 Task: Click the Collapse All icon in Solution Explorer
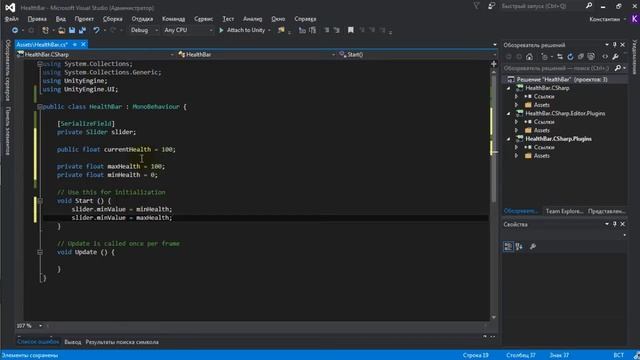coord(581,57)
